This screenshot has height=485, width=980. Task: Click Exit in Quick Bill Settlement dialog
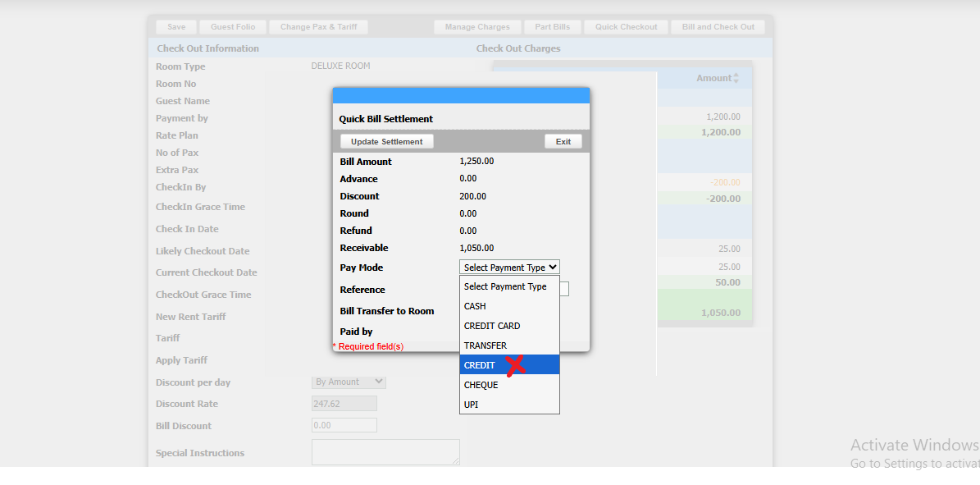(563, 142)
